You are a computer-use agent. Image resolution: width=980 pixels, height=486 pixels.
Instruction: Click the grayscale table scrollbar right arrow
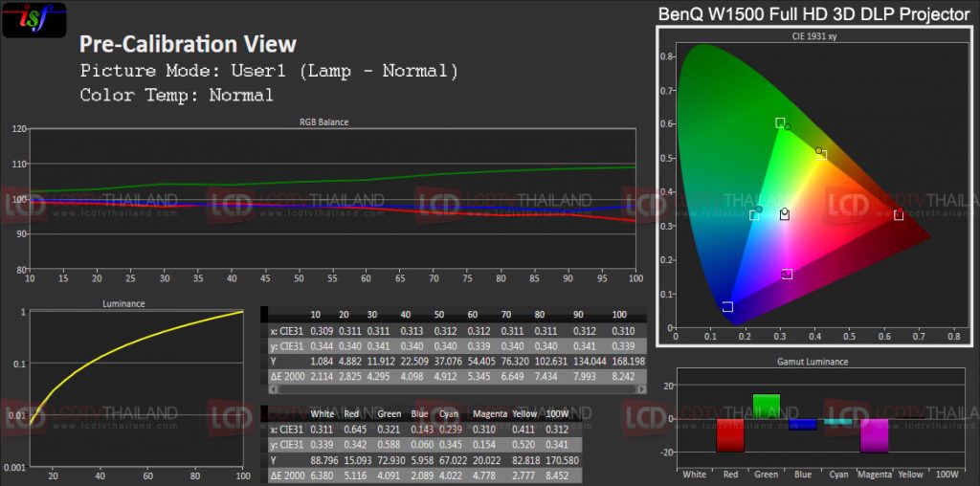tap(641, 389)
